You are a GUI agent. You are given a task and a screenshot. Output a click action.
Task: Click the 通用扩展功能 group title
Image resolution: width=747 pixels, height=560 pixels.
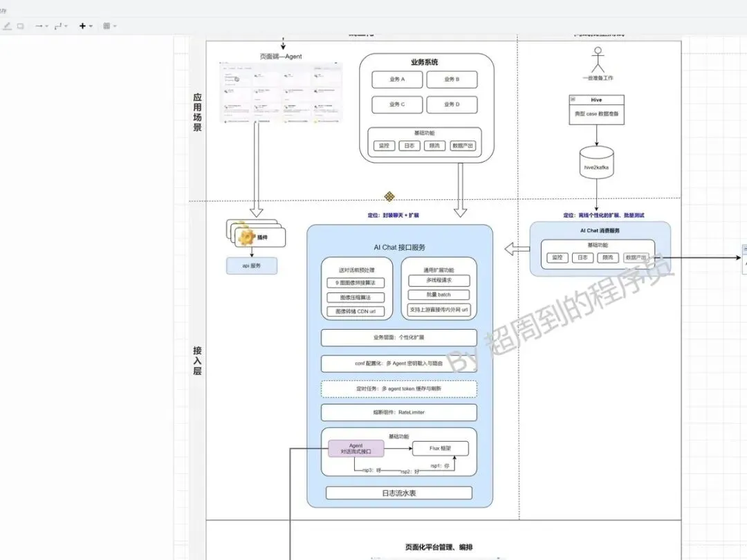pyautogui.click(x=439, y=270)
